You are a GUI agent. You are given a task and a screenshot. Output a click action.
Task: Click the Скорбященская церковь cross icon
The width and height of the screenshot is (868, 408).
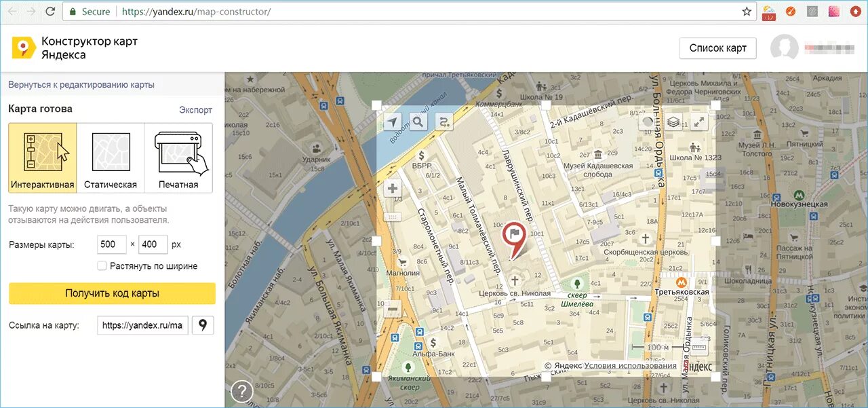(646, 238)
